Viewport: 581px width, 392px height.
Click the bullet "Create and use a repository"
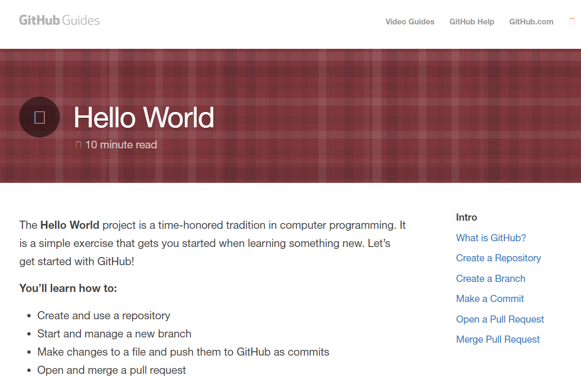click(x=103, y=315)
